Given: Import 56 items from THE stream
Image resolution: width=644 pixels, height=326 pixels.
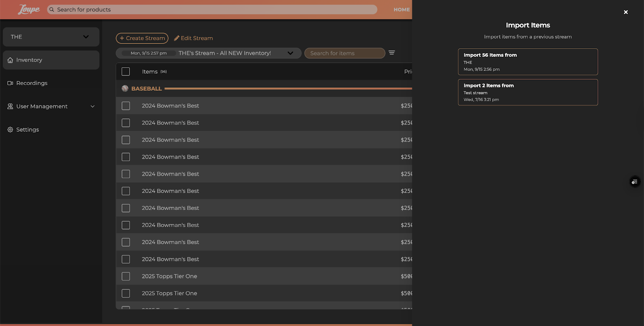Looking at the screenshot, I should point(528,62).
